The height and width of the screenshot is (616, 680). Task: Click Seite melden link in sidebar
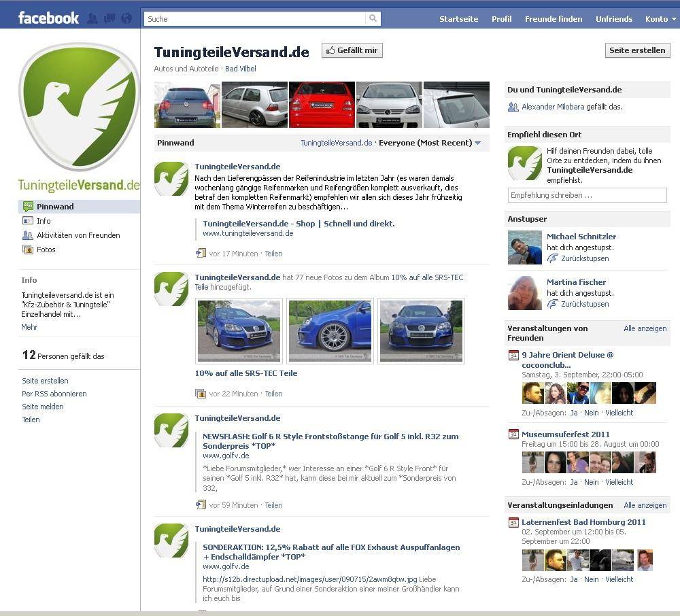pos(42,407)
